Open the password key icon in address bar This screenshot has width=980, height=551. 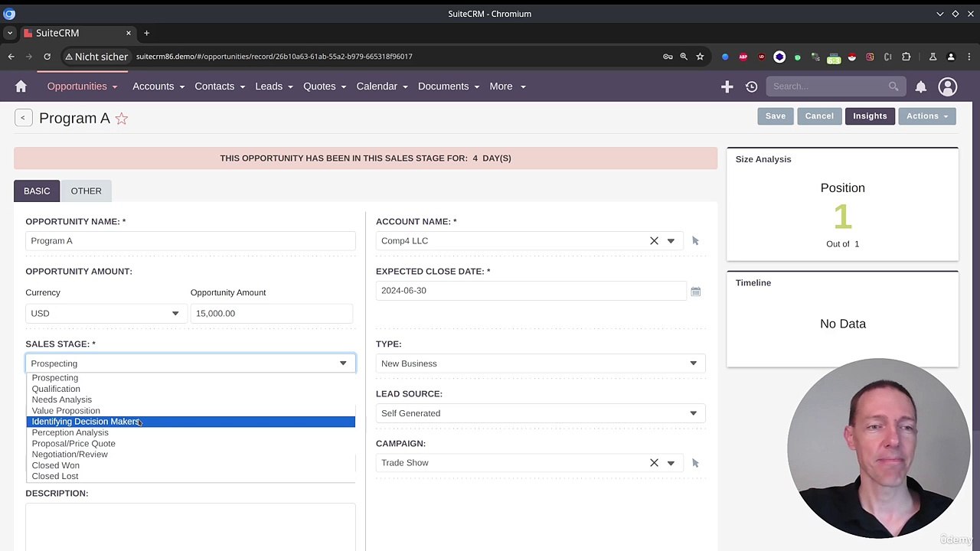668,57
